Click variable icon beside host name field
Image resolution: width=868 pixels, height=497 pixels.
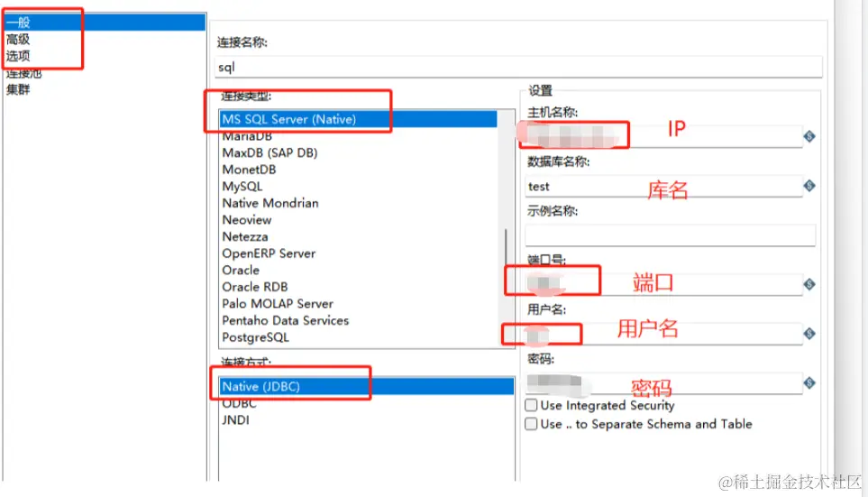pyautogui.click(x=809, y=136)
